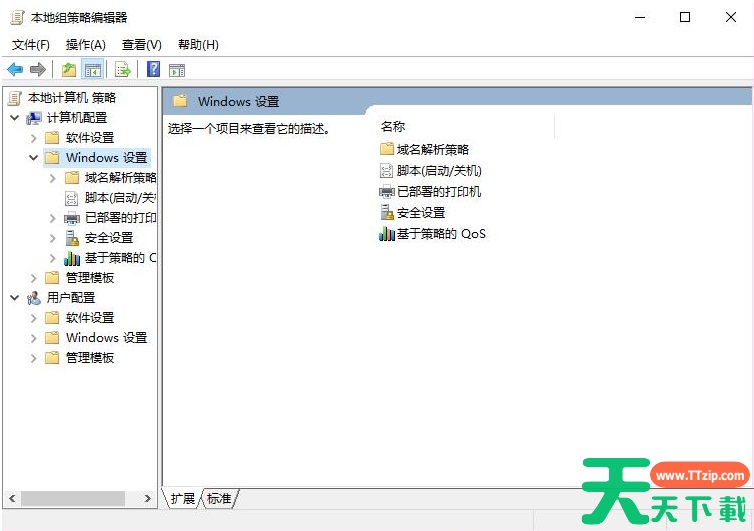Viewport: 754px width, 531px height.
Task: Expand 管理模板 under 计算机配置
Action: coord(33,277)
